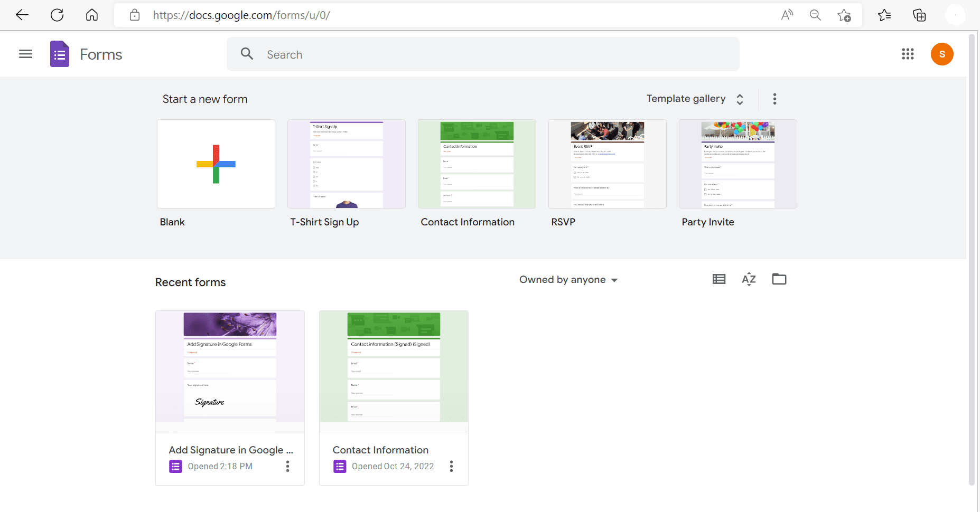Open the Add Signature in Google form
This screenshot has width=980, height=512.
click(230, 398)
